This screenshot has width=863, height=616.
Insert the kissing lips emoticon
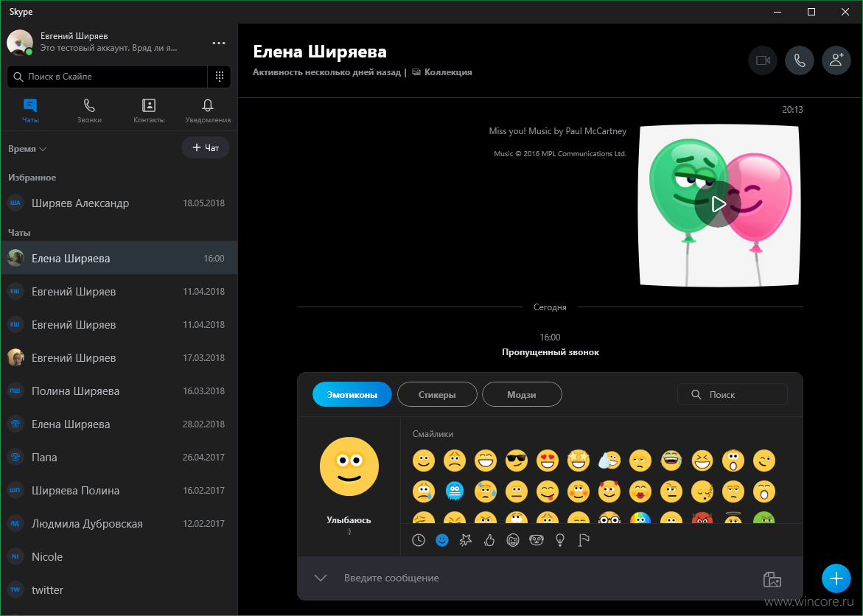(x=640, y=491)
